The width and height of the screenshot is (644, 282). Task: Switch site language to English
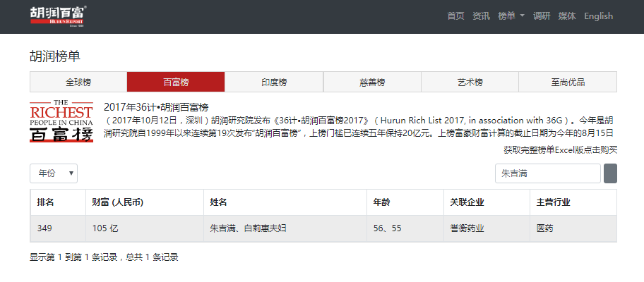tap(598, 16)
